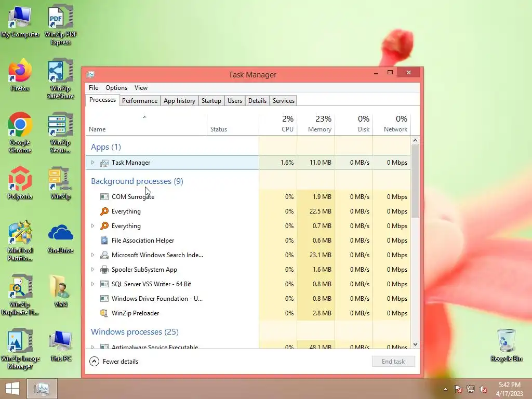Switch to the Users tab
The height and width of the screenshot is (399, 532).
coord(235,101)
